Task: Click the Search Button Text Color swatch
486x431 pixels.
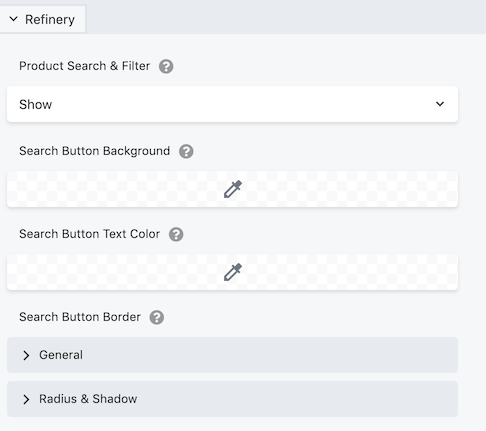Action: coord(232,272)
